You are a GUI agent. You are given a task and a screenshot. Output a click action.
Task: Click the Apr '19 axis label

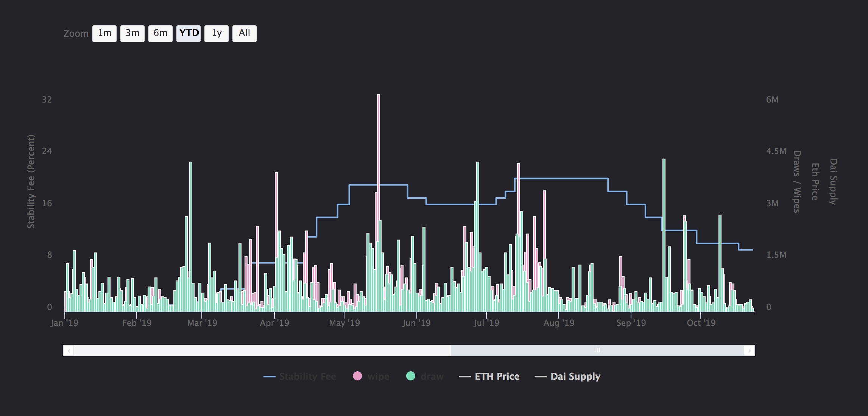pos(274,323)
